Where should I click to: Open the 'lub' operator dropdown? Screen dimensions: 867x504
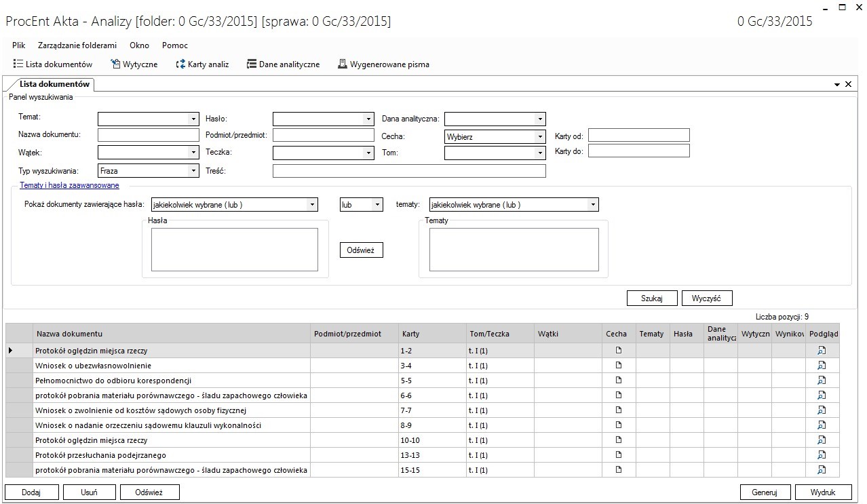coord(379,204)
